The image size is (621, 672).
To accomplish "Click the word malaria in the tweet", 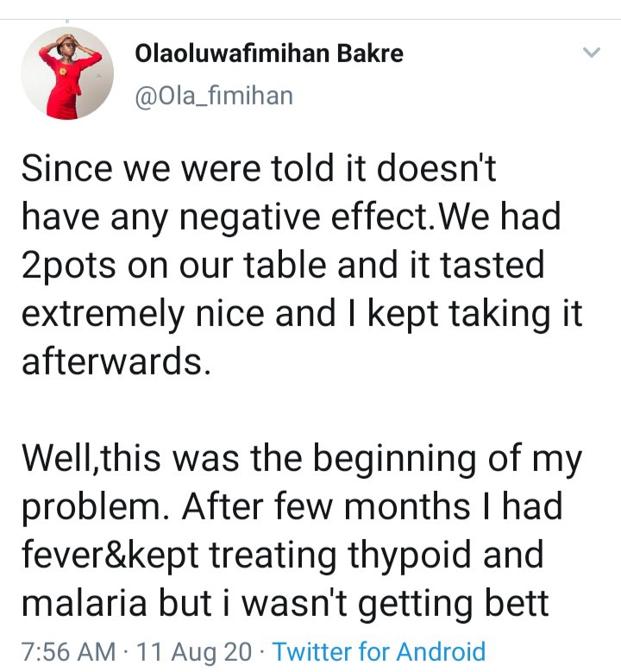I will click(x=85, y=602).
